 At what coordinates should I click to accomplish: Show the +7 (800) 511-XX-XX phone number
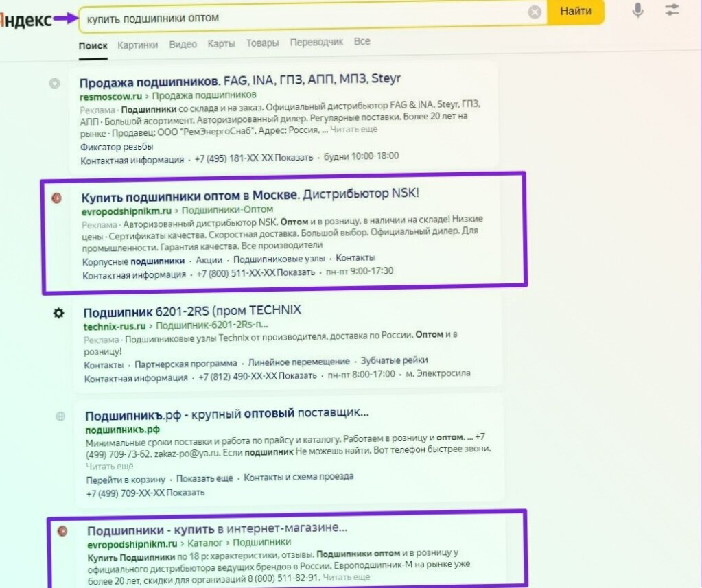[x=256, y=272]
